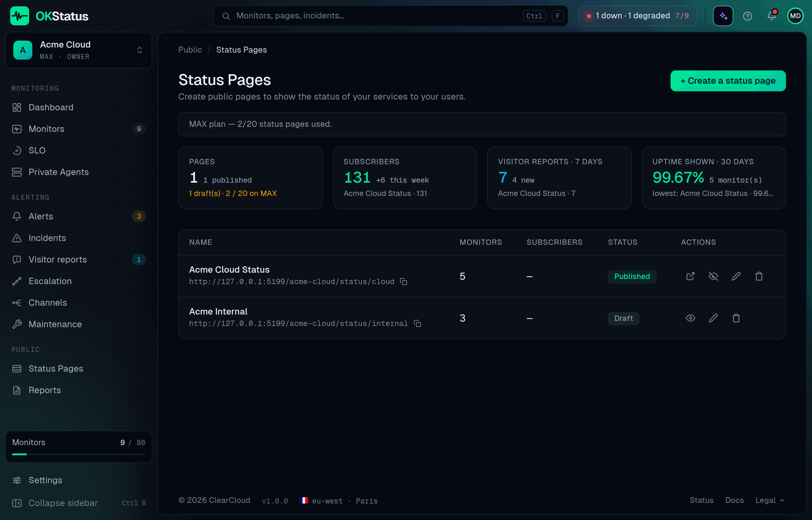
Task: Open Private Agents
Action: point(78,172)
